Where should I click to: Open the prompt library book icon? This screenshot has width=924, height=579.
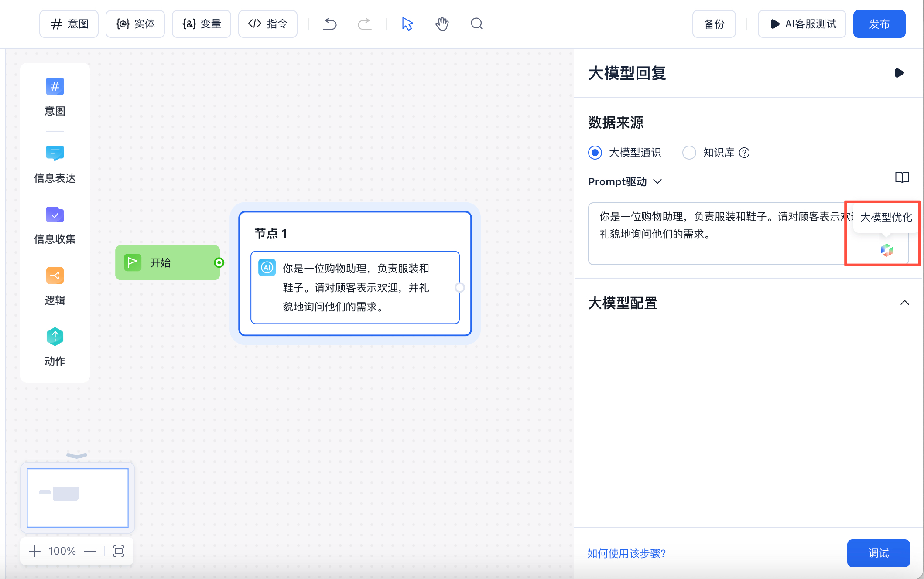(x=902, y=177)
